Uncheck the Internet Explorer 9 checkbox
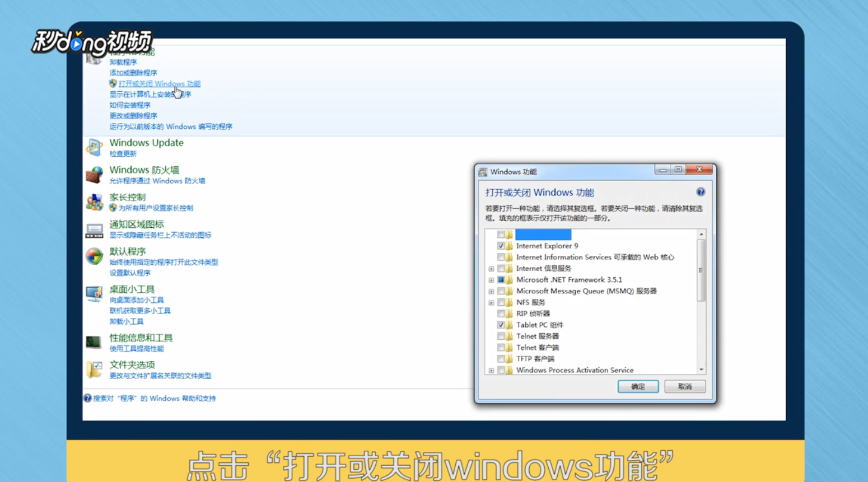Image resolution: width=868 pixels, height=482 pixels. pyautogui.click(x=501, y=246)
